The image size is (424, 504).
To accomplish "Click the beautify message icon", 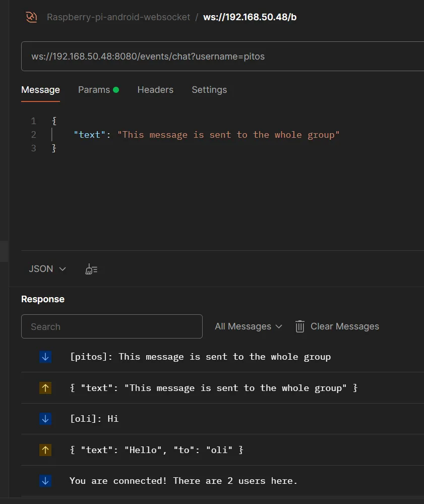I will pyautogui.click(x=91, y=269).
